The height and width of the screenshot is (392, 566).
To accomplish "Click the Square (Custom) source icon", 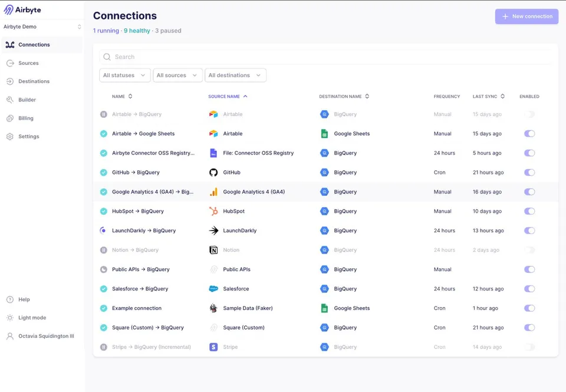I will [213, 328].
